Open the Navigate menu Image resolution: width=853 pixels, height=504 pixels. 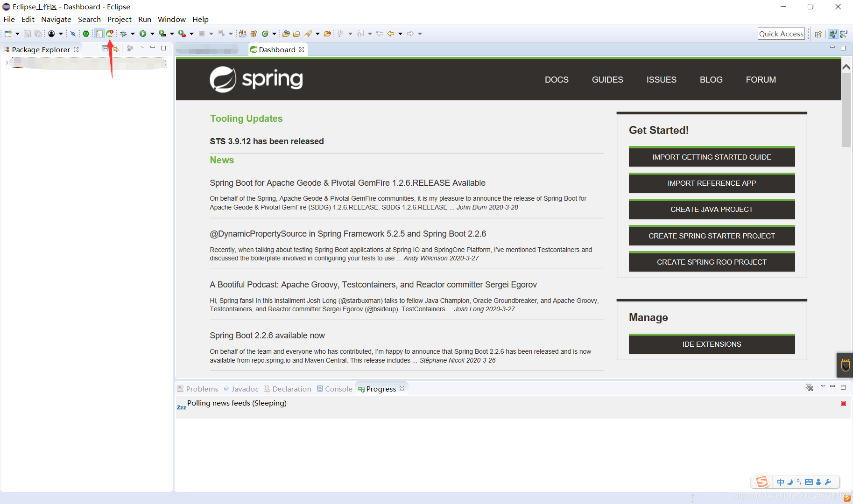coord(56,19)
